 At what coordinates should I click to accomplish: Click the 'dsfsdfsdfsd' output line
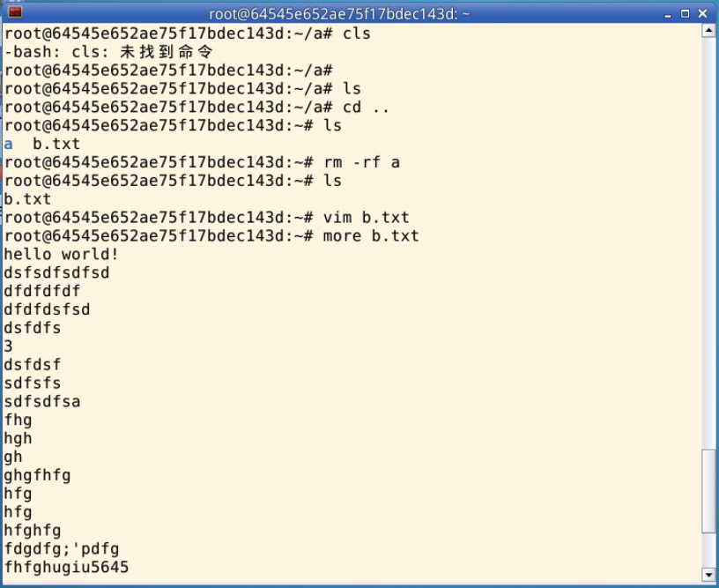[56, 272]
